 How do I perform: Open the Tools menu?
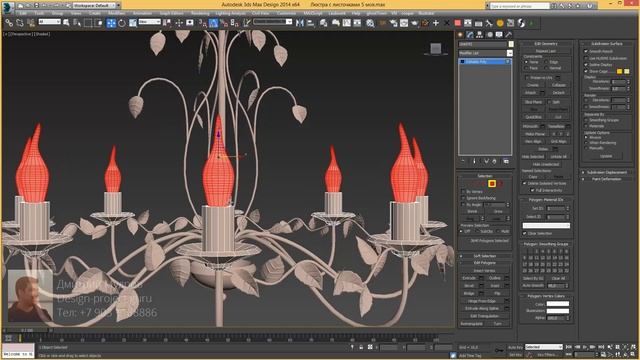click(40, 13)
